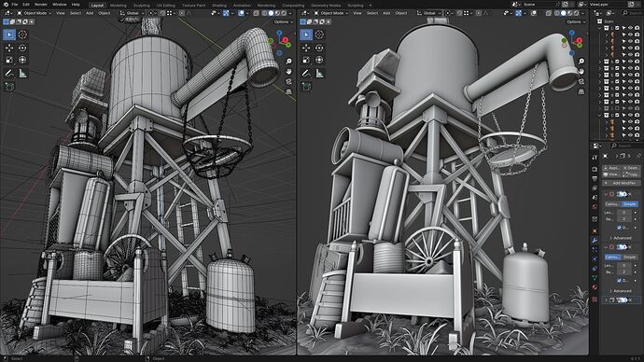Switch to the UV Editing workspace tab

166,6
